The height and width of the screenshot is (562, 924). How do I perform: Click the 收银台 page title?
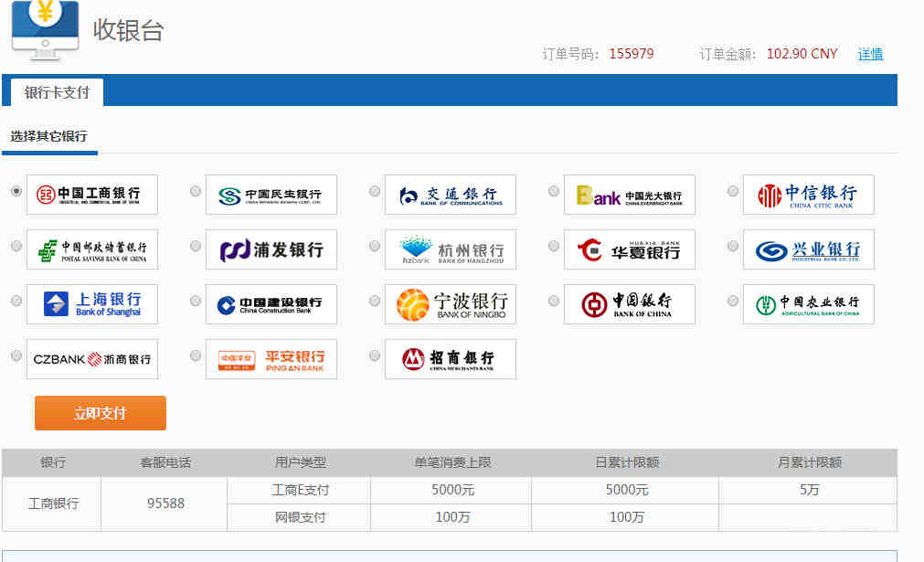tap(128, 30)
